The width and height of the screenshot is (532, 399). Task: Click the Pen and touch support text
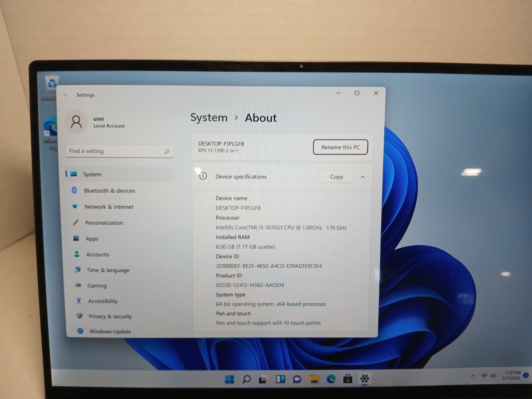(268, 323)
